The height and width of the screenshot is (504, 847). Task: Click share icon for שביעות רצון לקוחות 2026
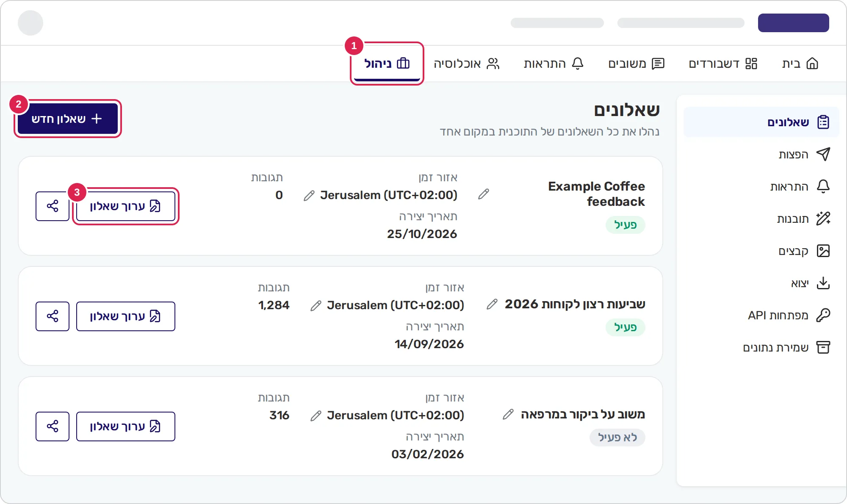click(53, 316)
